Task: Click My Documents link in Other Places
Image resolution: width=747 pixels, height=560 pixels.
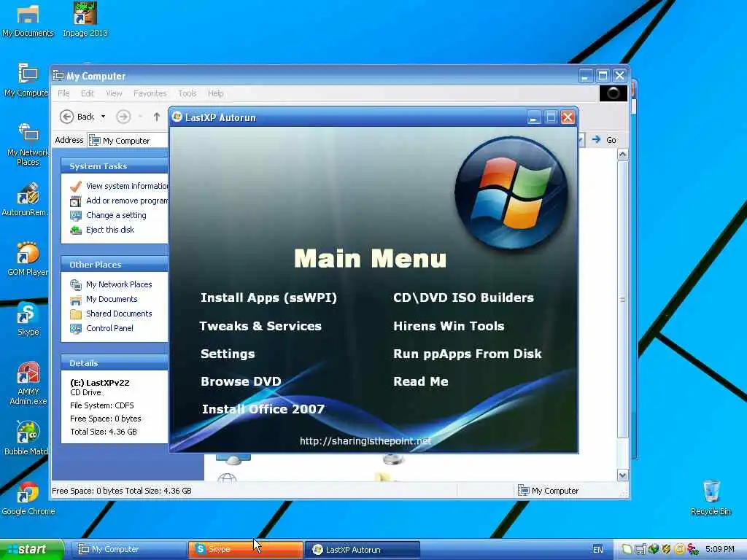Action: coord(112,299)
